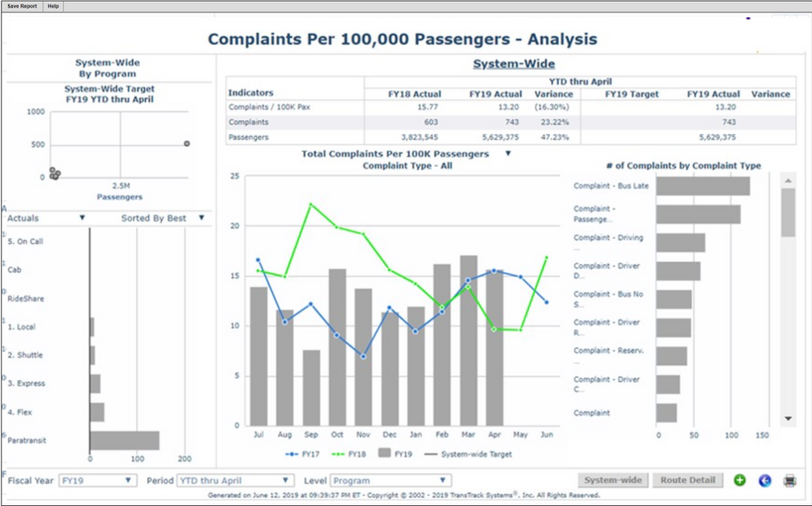Click the 23.22% variance cell
Screen dimensions: 812x506
click(554, 122)
